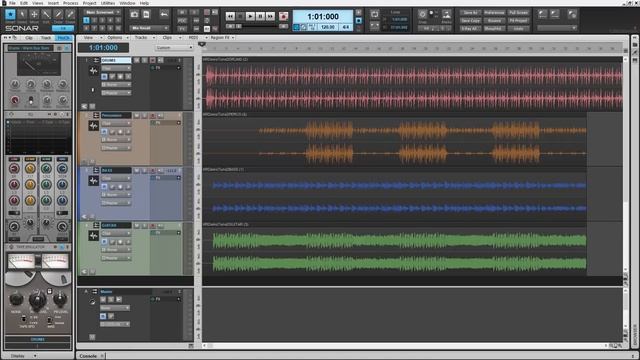Fast-forward to end in transport
This screenshot has height=360, width=640.
[270, 16]
